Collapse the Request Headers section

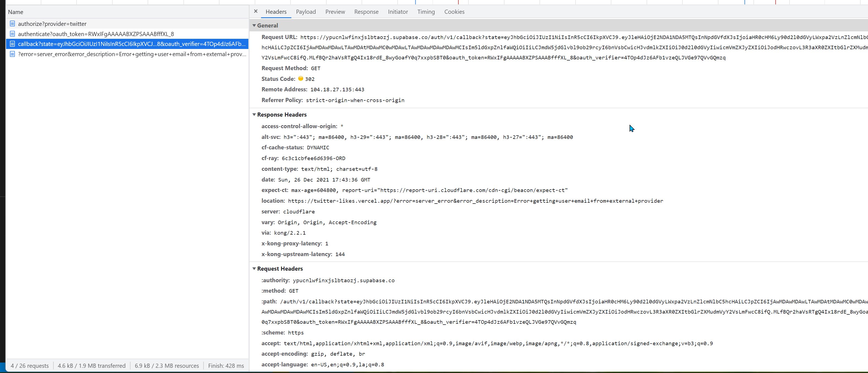254,268
